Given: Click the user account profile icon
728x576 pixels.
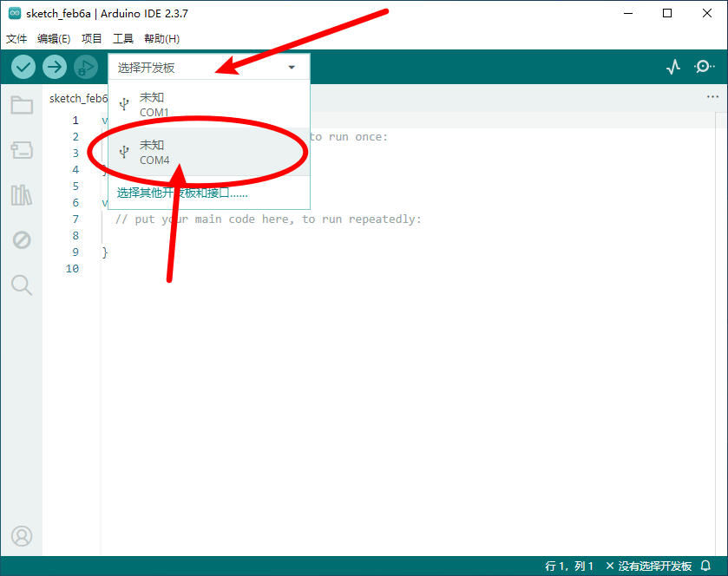Looking at the screenshot, I should [x=22, y=536].
